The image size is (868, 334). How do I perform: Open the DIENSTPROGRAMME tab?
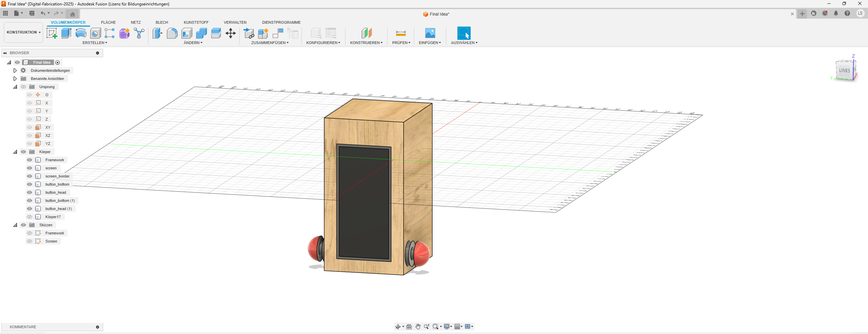(281, 22)
